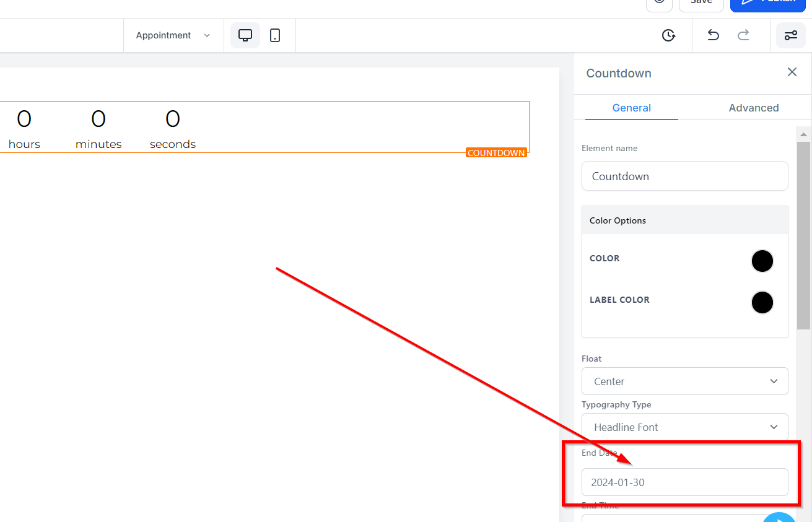This screenshot has height=522, width=812.
Task: Click the Element name input field
Action: point(684,176)
